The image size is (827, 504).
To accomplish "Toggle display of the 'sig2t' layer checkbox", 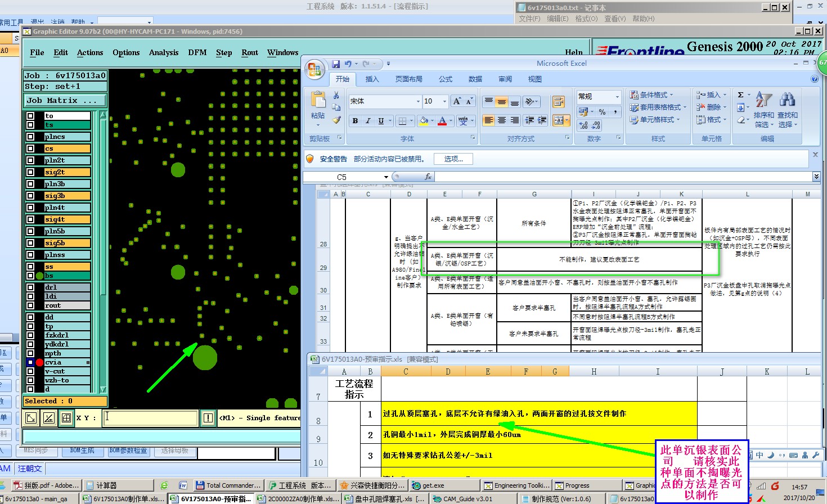I will pyautogui.click(x=30, y=172).
